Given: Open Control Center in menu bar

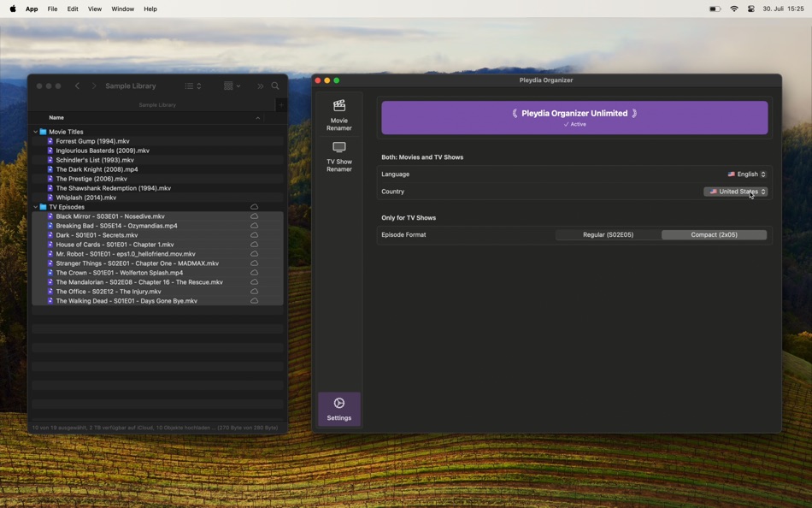Looking at the screenshot, I should pyautogui.click(x=751, y=9).
